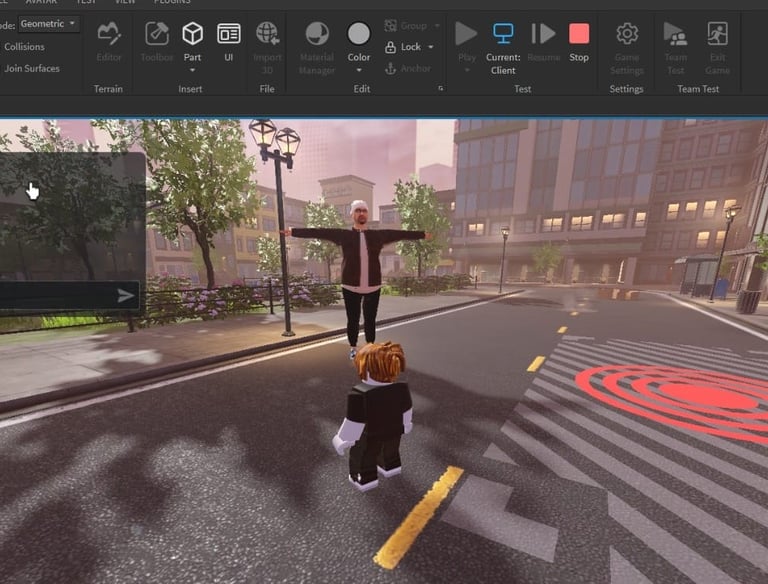
Task: Click the Group icon
Action: (x=390, y=25)
